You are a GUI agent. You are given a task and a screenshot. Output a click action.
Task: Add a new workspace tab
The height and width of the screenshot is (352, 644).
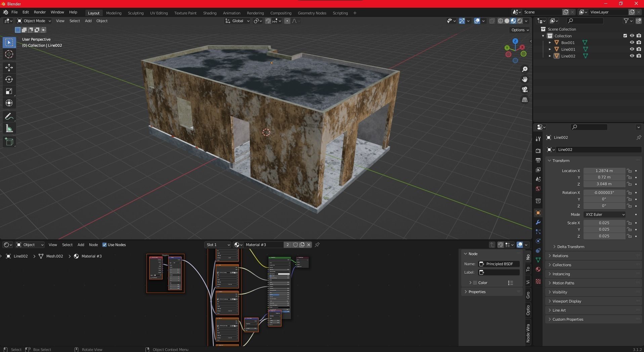pyautogui.click(x=355, y=13)
